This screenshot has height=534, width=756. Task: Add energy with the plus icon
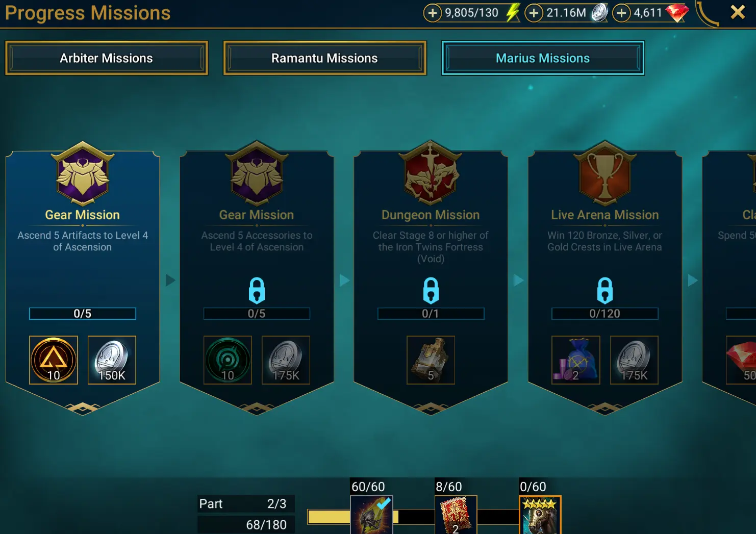(432, 13)
